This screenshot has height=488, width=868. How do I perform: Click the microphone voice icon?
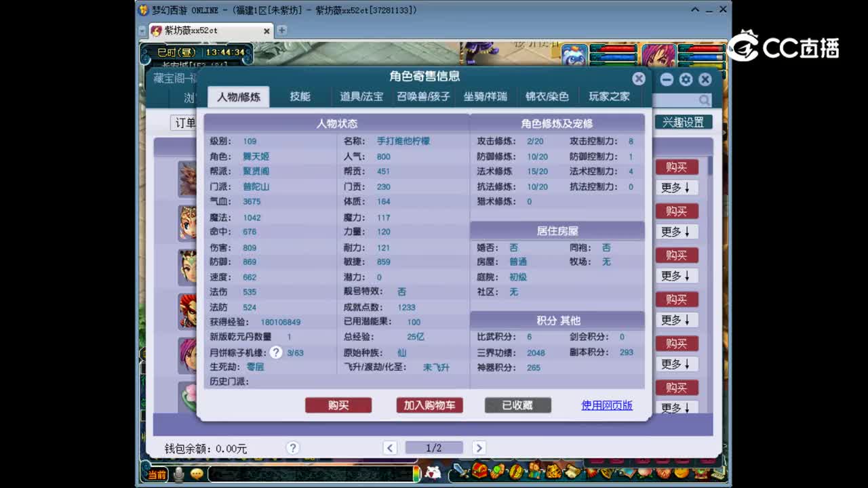(x=178, y=474)
